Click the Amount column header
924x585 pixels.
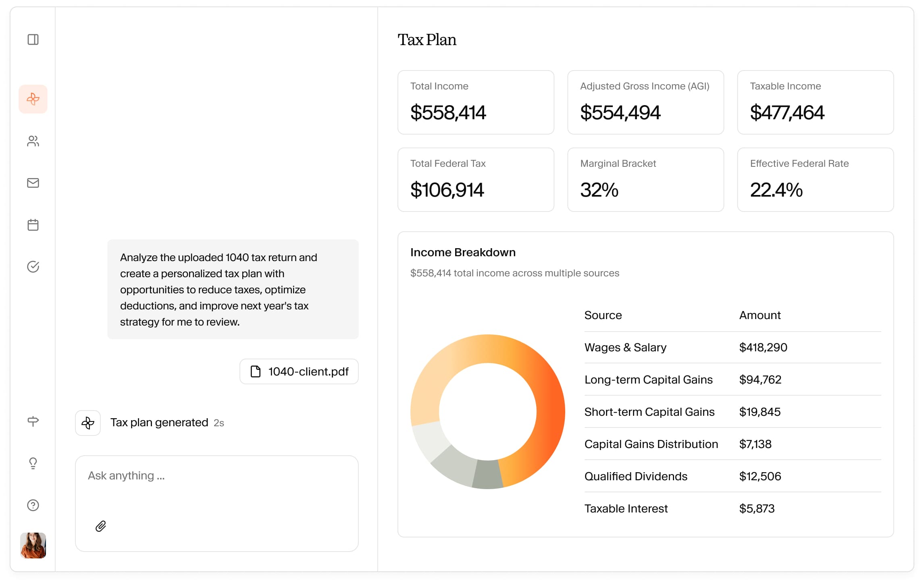coord(760,315)
